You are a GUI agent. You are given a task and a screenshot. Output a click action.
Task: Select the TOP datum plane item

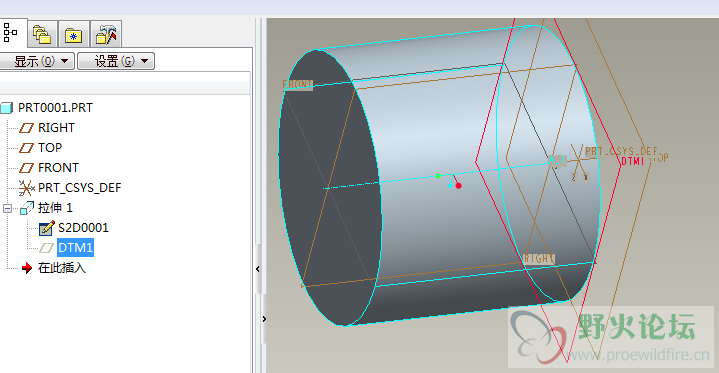[50, 148]
